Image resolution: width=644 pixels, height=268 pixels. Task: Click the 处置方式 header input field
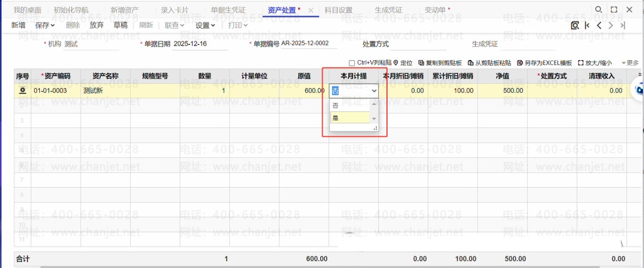pos(418,44)
